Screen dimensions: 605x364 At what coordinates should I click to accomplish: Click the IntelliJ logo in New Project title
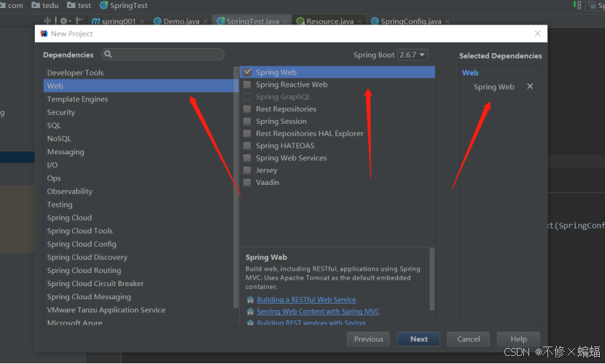pos(44,33)
